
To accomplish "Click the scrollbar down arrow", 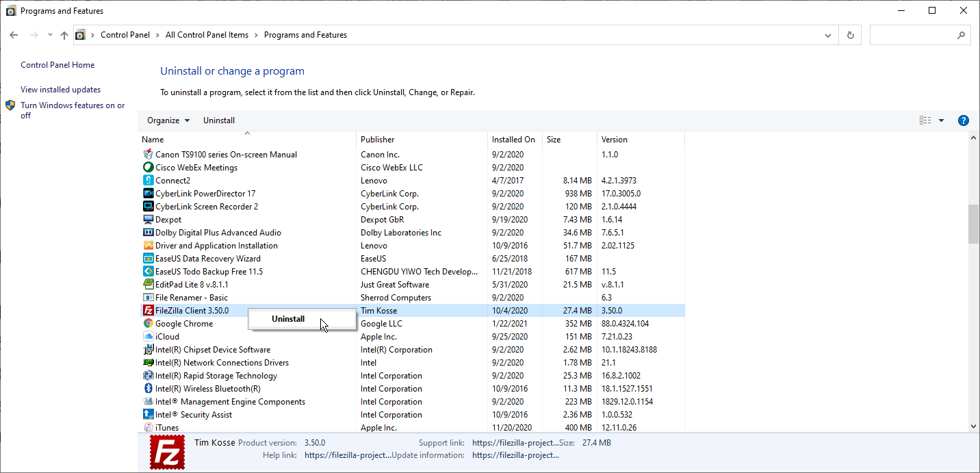I will click(973, 426).
